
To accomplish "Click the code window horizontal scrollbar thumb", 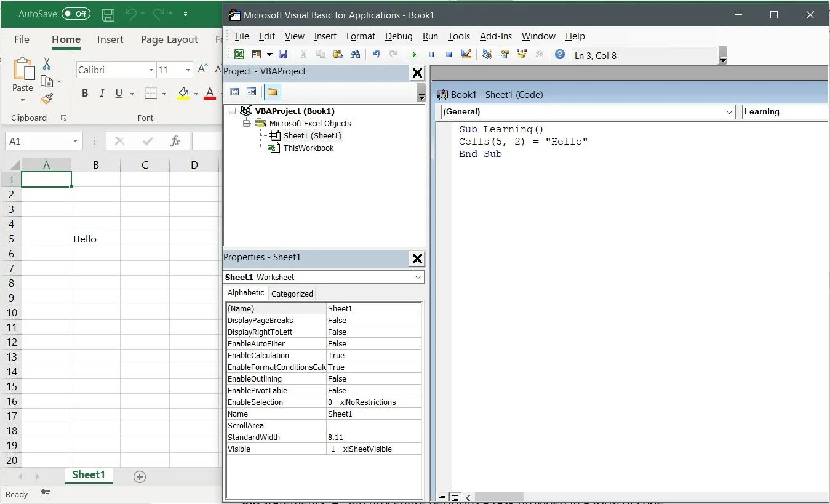I will 499,497.
